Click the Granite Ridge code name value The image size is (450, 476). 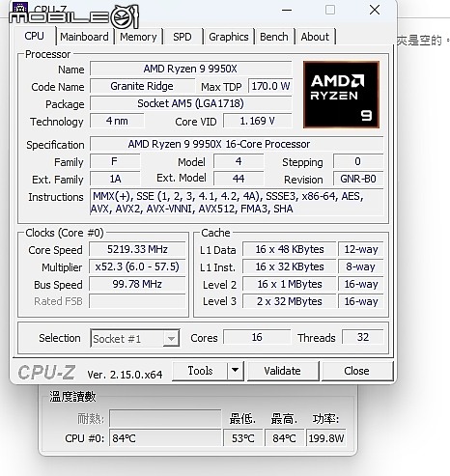(x=142, y=86)
